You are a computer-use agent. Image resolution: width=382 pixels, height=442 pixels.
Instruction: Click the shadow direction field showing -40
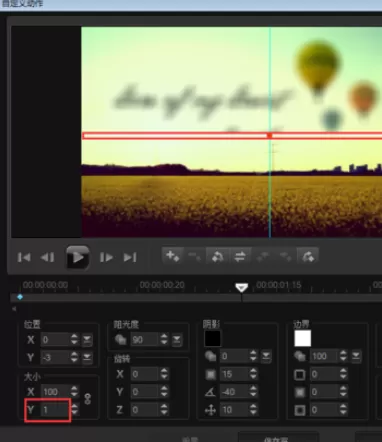coord(234,392)
